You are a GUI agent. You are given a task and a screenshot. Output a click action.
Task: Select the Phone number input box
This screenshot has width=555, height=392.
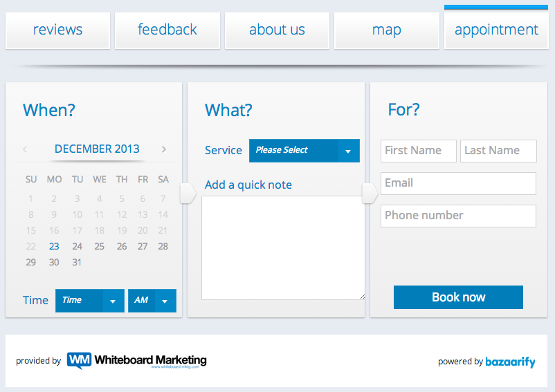458,216
